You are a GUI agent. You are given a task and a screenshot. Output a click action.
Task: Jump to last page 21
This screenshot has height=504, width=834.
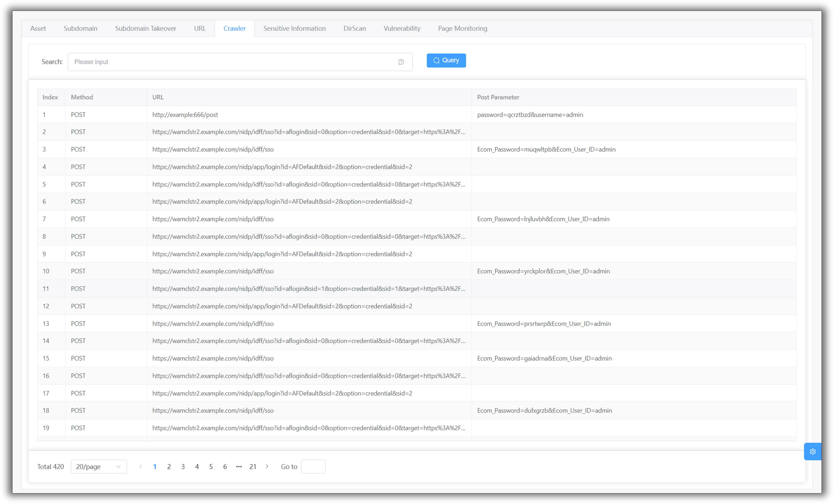pyautogui.click(x=253, y=466)
